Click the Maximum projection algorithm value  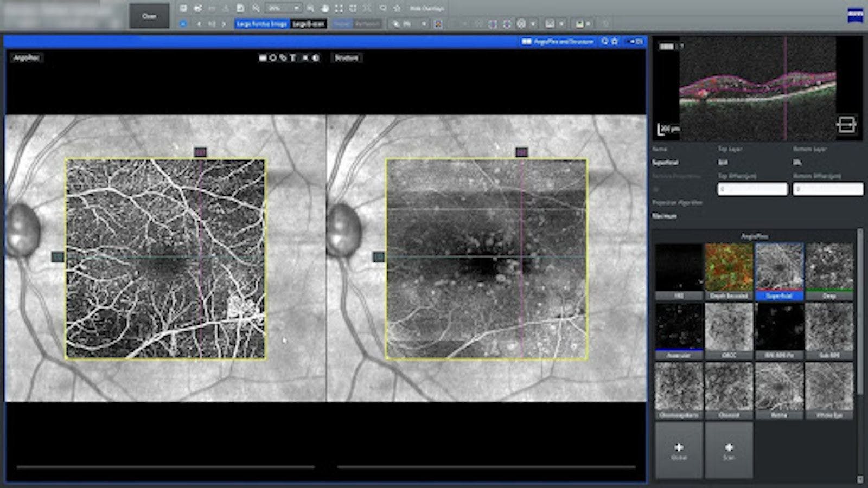665,216
